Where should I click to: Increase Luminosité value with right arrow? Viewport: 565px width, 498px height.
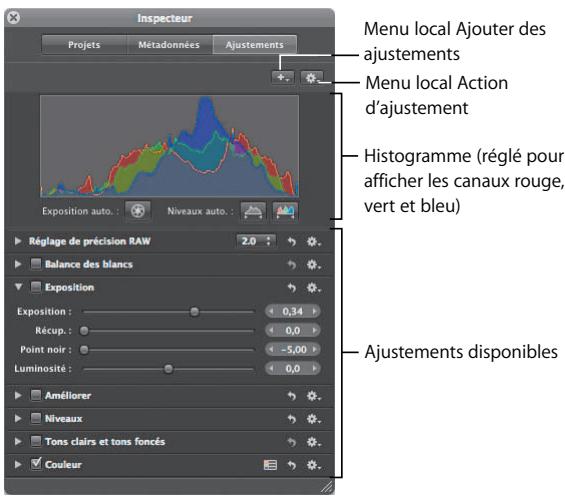tap(315, 368)
